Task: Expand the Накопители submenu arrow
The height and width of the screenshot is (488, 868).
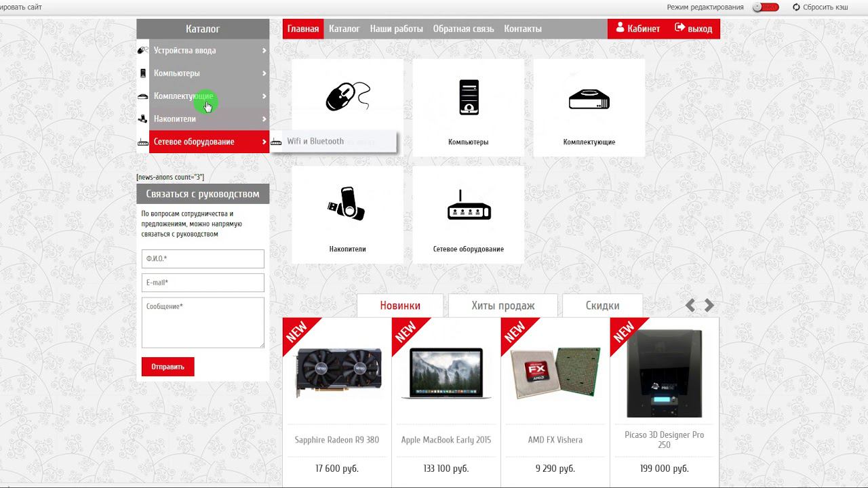Action: tap(264, 119)
